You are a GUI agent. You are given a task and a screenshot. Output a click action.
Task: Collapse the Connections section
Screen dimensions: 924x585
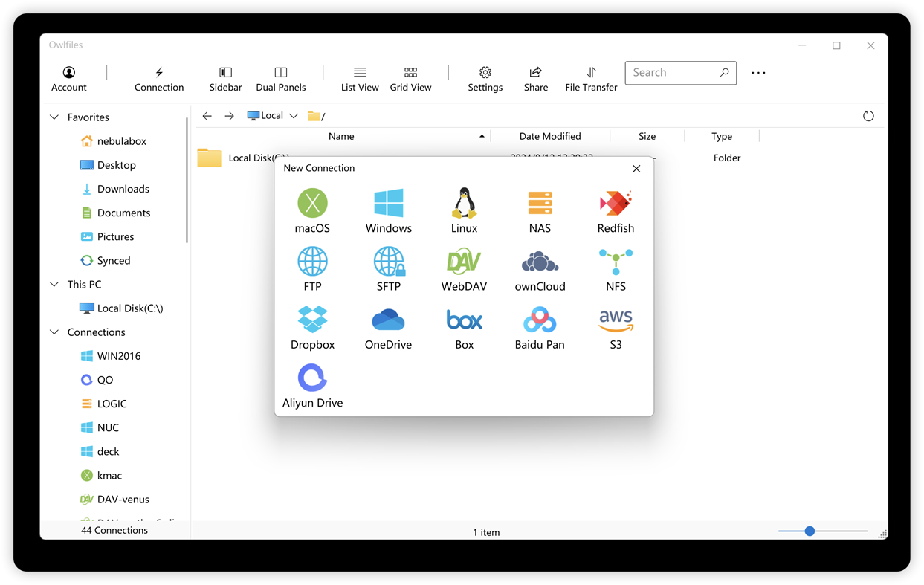coord(54,332)
